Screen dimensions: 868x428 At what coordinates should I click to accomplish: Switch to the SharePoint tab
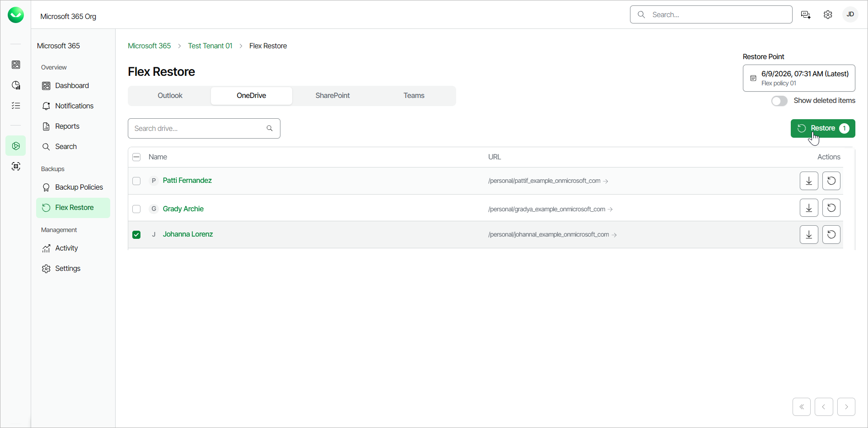pyautogui.click(x=332, y=96)
